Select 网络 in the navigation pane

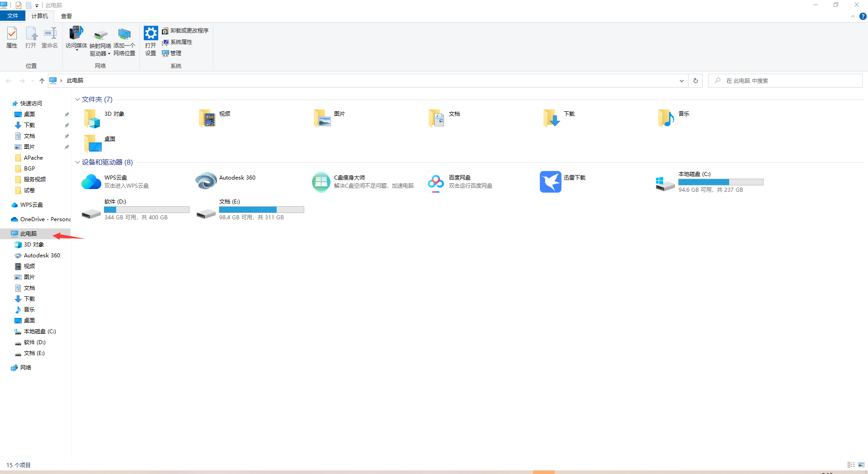tap(22, 368)
